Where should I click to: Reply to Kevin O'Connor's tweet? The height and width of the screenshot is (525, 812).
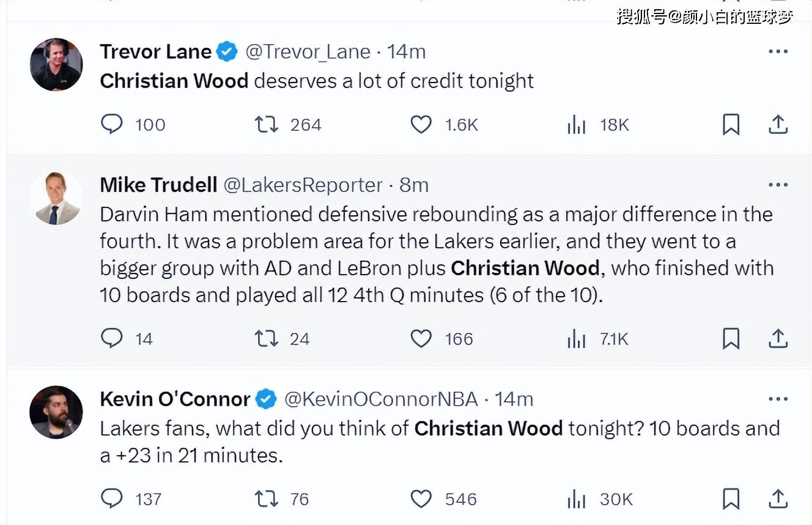(x=112, y=499)
